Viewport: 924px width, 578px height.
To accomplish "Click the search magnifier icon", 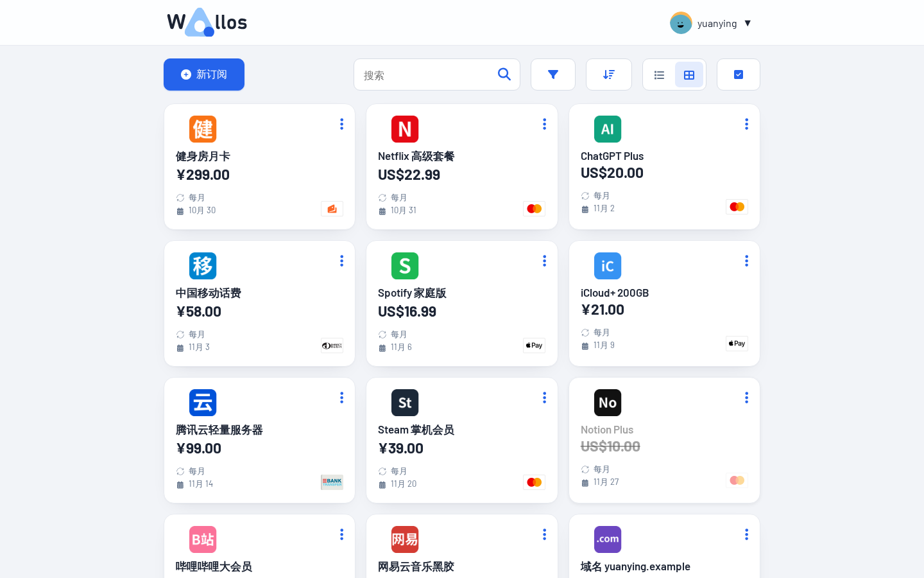I will pos(504,74).
